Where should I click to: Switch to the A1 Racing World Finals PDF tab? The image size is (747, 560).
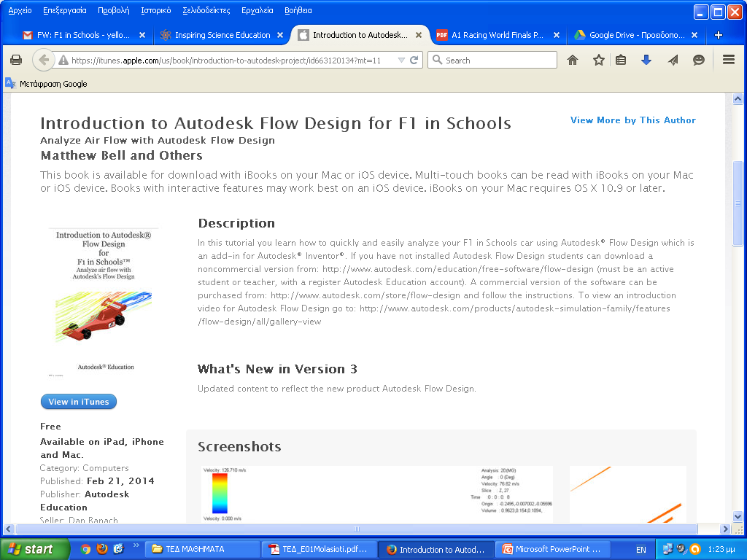(x=495, y=35)
